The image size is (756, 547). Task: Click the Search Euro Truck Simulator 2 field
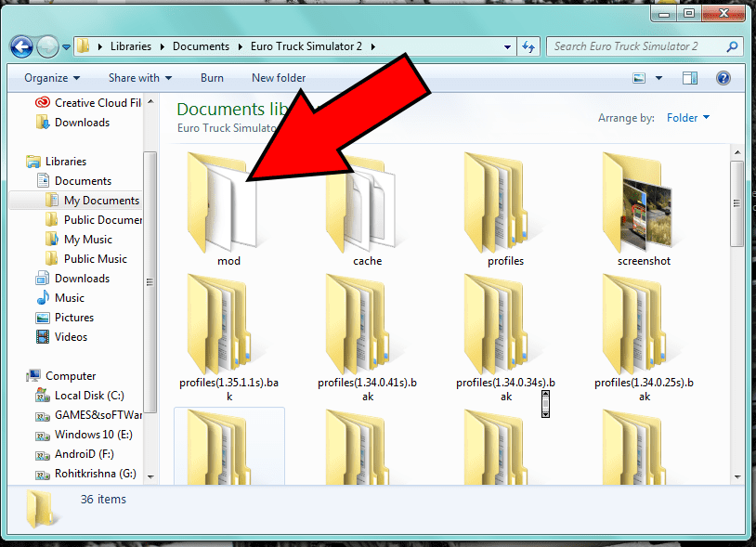[645, 46]
